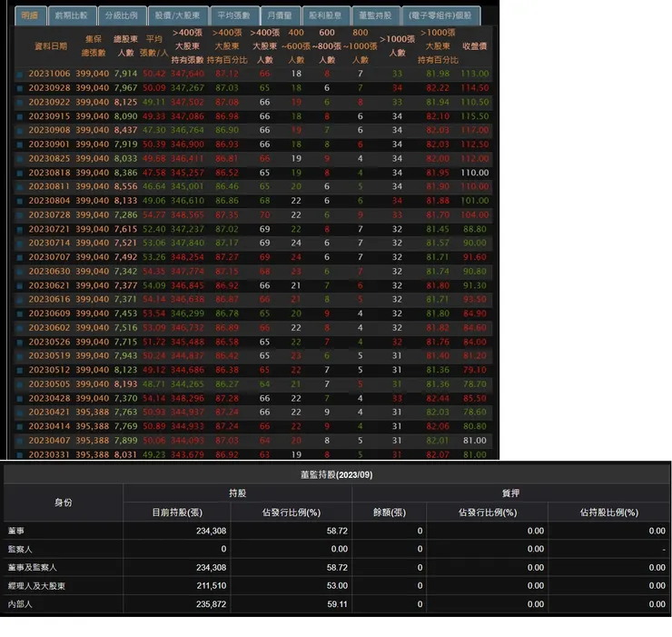
Task: Click the blue square icon beside 20231006
Action: [x=20, y=75]
